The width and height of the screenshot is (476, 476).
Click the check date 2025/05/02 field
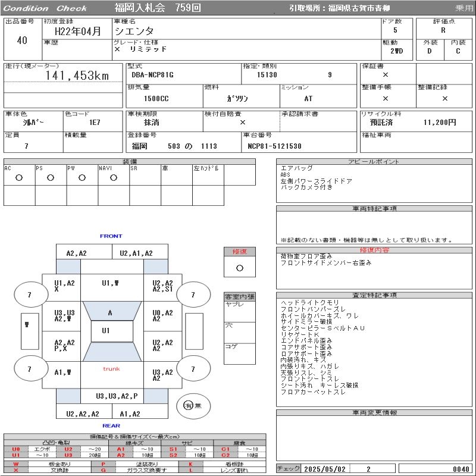pos(325,469)
